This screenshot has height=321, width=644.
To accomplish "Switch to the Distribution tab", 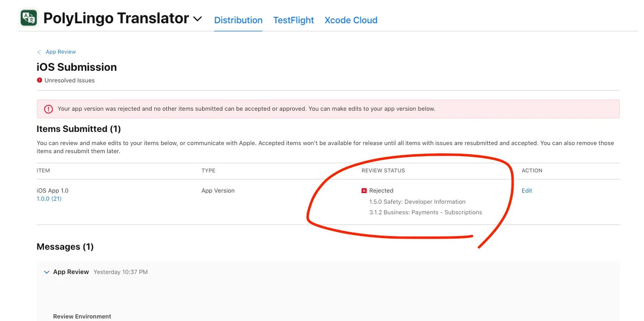I will pyautogui.click(x=238, y=20).
